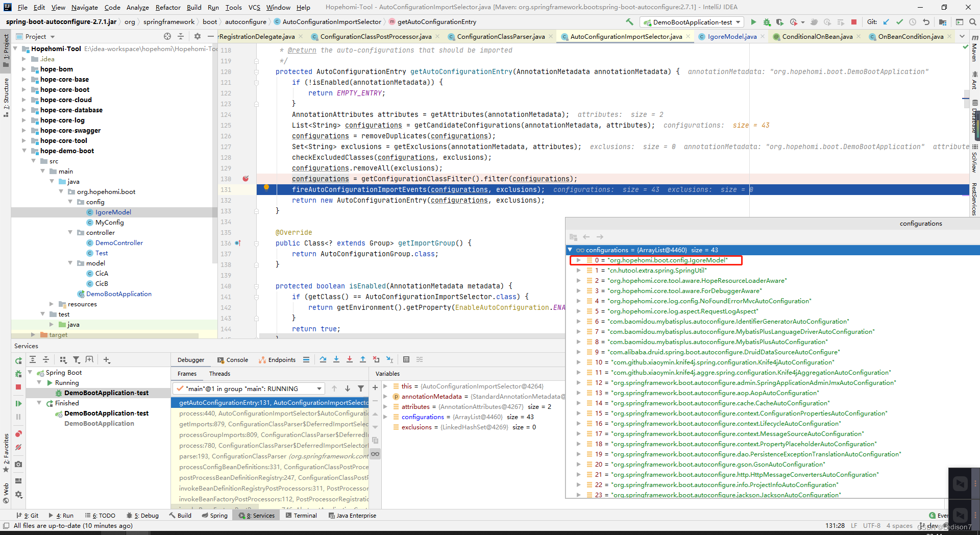Click the Debug bug icon in the top toolbar

click(x=767, y=22)
